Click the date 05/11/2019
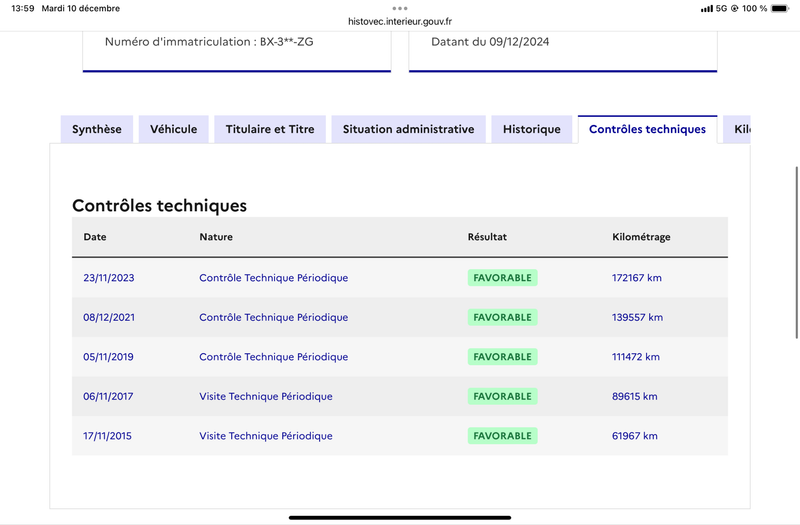The height and width of the screenshot is (525, 800). [x=108, y=357]
